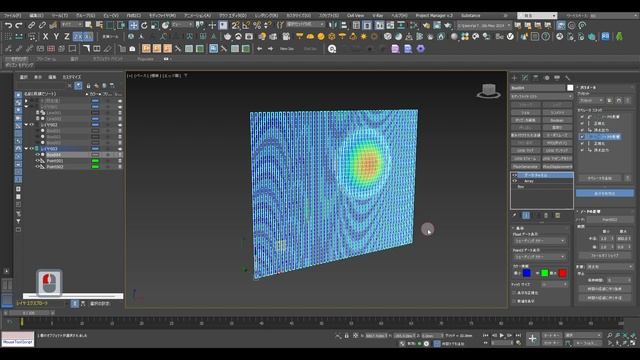The height and width of the screenshot is (360, 640).
Task: Open the named selection sets dropdown
Action: (x=305, y=25)
